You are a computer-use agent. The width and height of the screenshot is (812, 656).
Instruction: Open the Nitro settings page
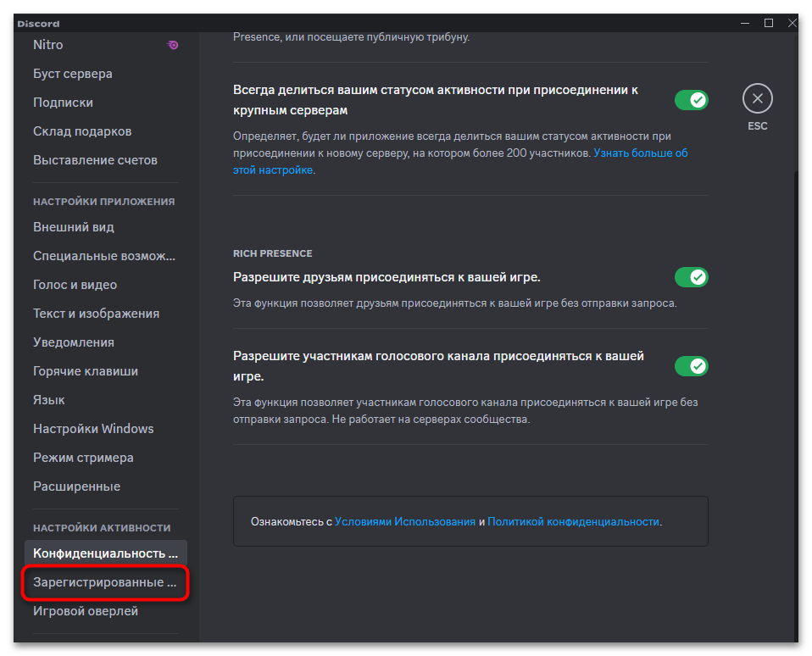pyautogui.click(x=106, y=45)
